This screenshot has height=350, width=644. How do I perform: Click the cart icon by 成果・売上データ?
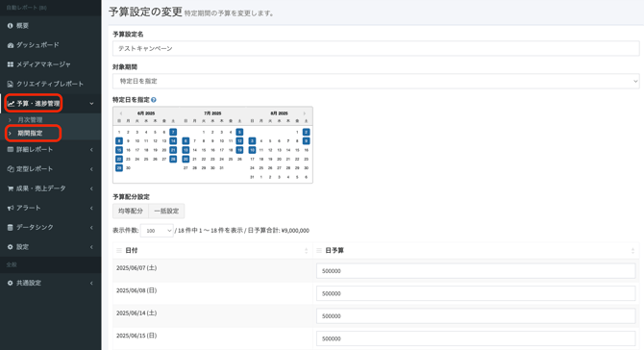click(x=11, y=188)
